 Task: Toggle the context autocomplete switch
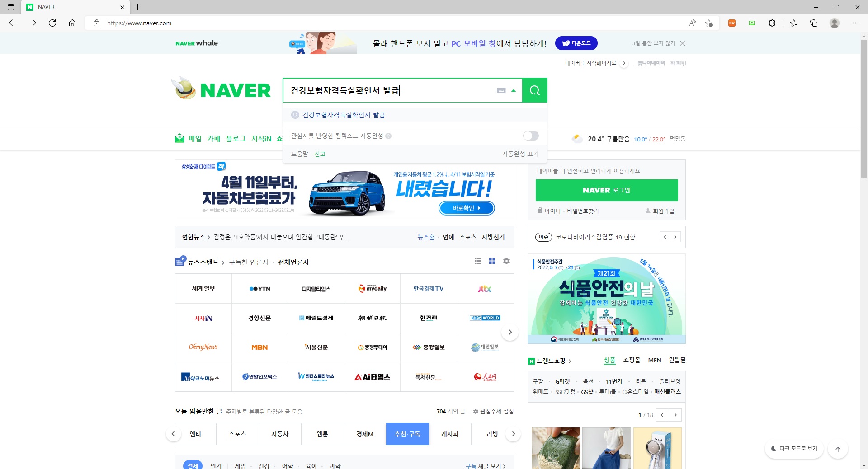(531, 136)
